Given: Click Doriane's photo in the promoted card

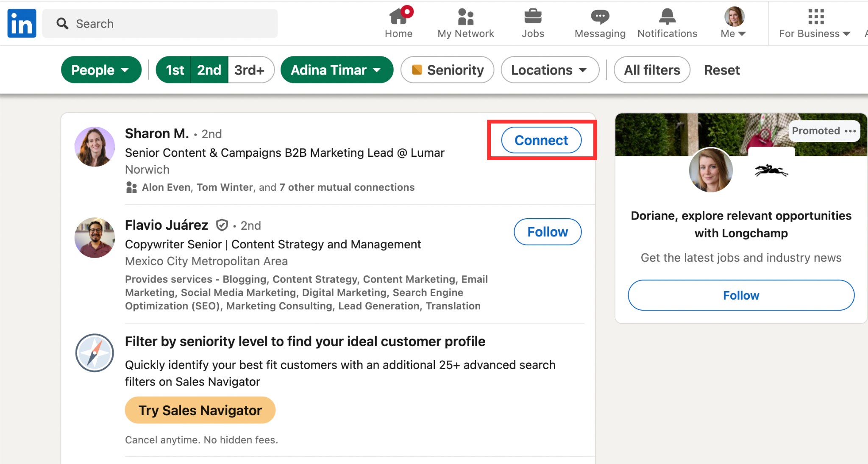Looking at the screenshot, I should point(711,170).
